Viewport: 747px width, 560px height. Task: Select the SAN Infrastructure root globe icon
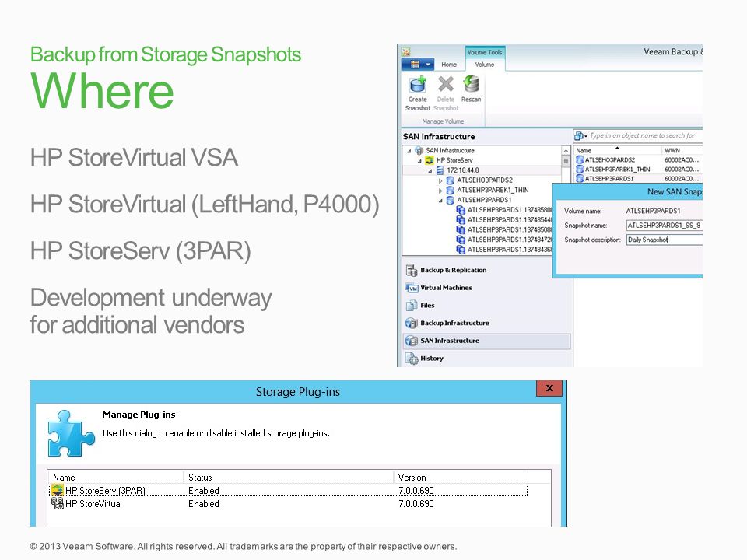pyautogui.click(x=419, y=150)
